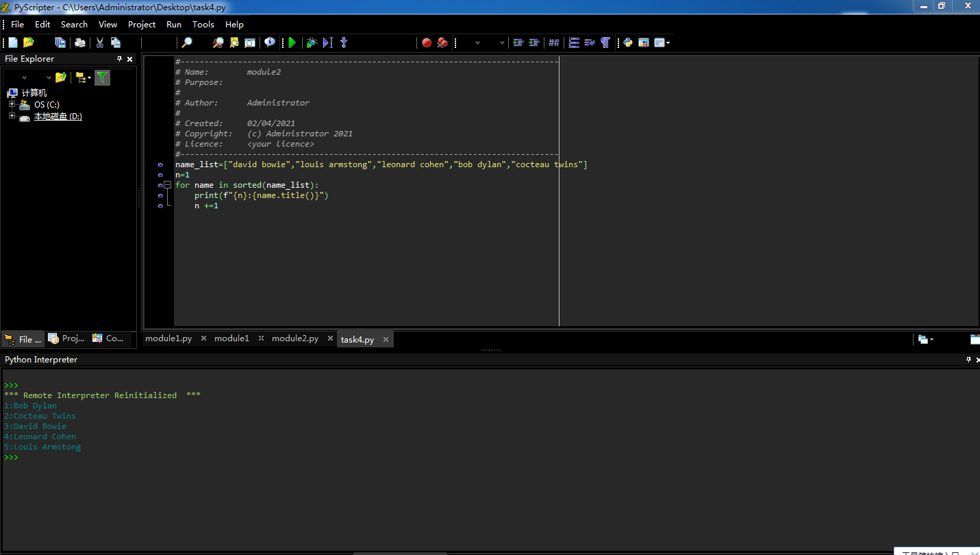
Task: Toggle the green filter icon in File Explorer
Action: click(102, 77)
